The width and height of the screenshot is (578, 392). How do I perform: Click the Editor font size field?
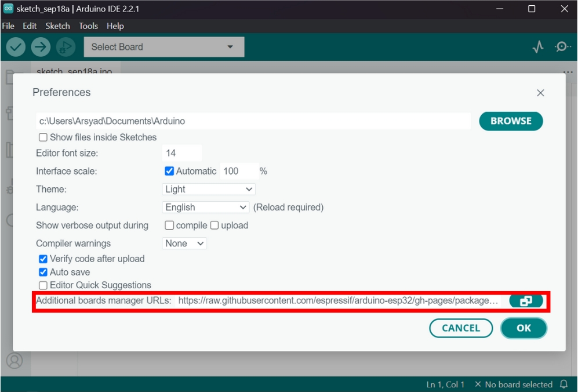182,153
